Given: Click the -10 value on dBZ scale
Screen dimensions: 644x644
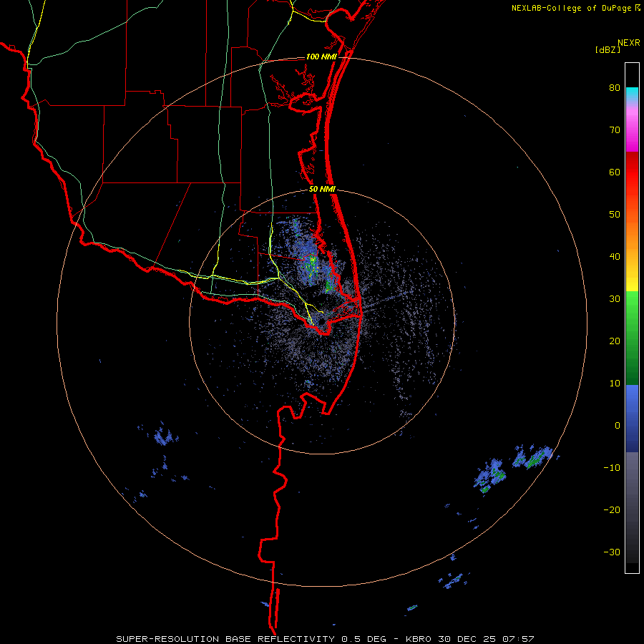Looking at the screenshot, I should coord(612,468).
